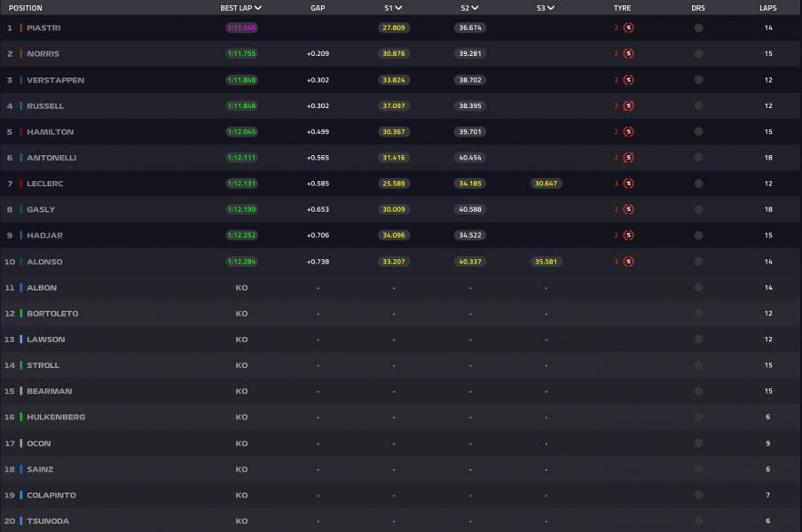Select driver name LECLERC
This screenshot has height=532, width=802.
pyautogui.click(x=45, y=184)
